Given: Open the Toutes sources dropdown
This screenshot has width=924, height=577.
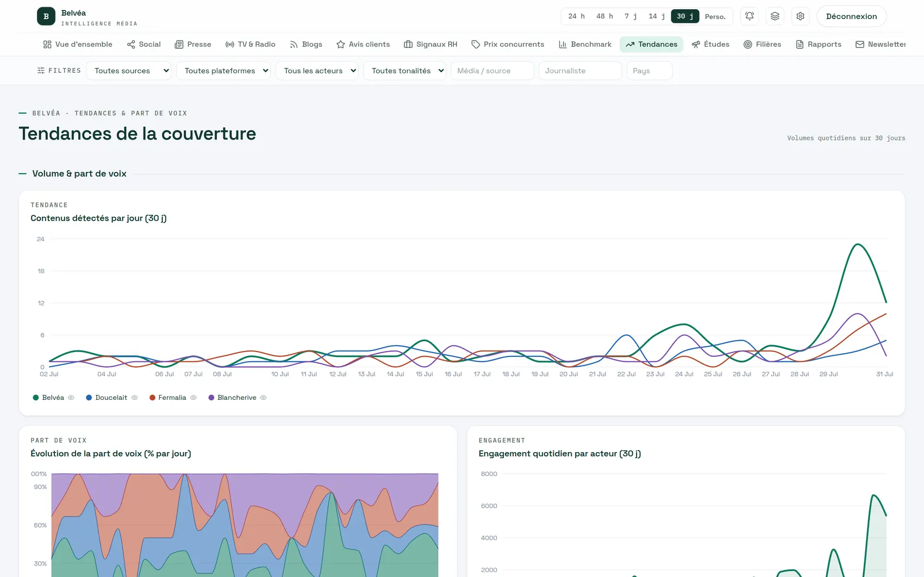Looking at the screenshot, I should (x=129, y=71).
